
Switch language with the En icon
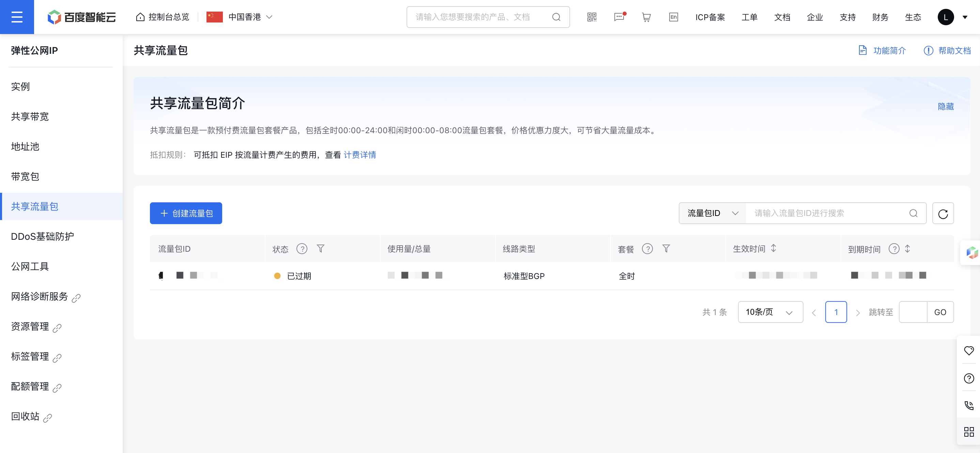[x=673, y=17]
